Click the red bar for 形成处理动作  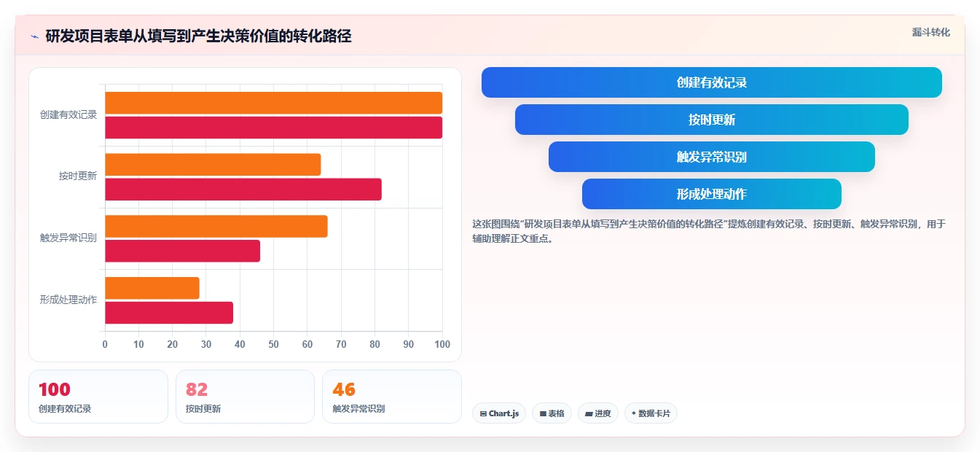click(x=169, y=313)
